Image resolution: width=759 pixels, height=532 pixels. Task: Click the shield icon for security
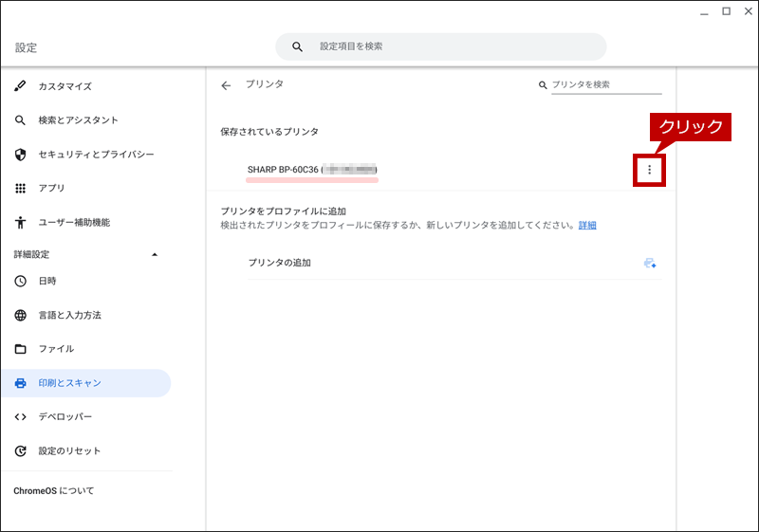coord(20,155)
